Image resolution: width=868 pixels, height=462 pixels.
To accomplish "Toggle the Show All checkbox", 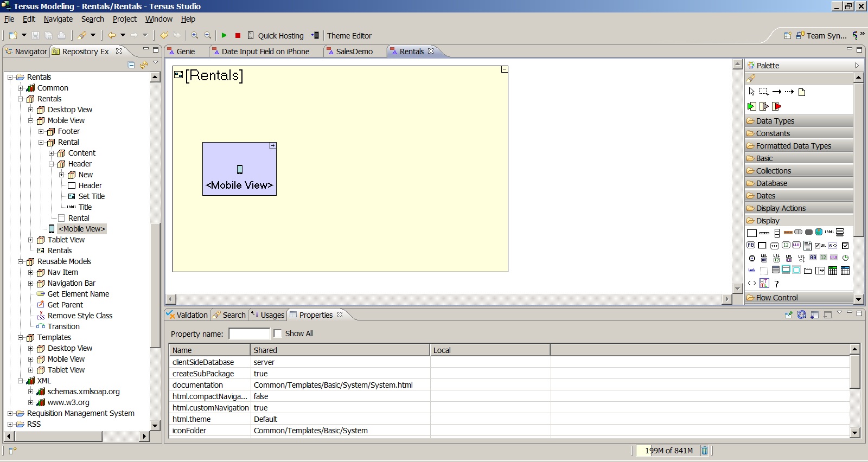I will [x=278, y=333].
